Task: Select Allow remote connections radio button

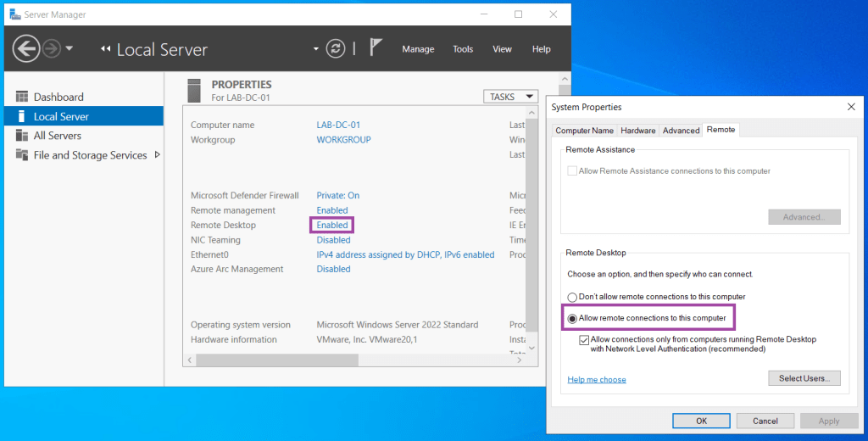Action: pos(572,318)
